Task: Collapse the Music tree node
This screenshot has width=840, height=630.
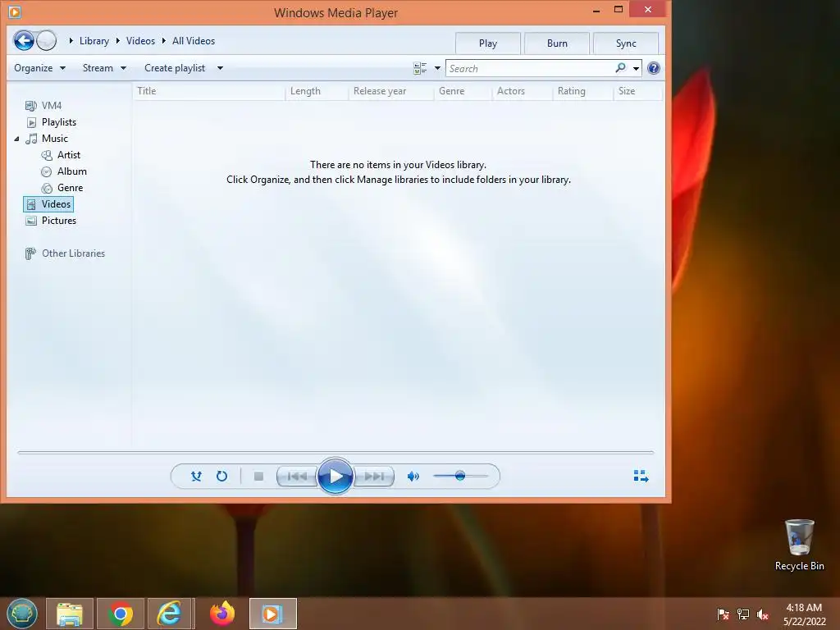Action: [16, 139]
